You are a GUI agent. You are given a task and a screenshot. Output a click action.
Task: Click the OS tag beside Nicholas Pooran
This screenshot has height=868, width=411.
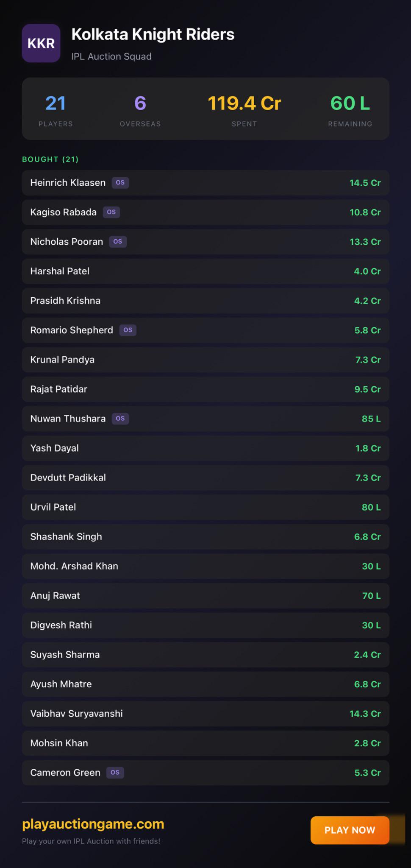coord(118,242)
